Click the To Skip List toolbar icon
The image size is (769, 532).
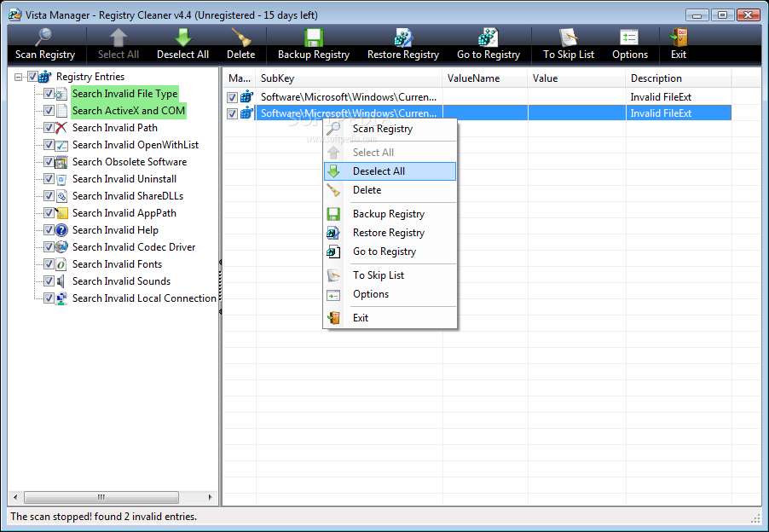(569, 38)
